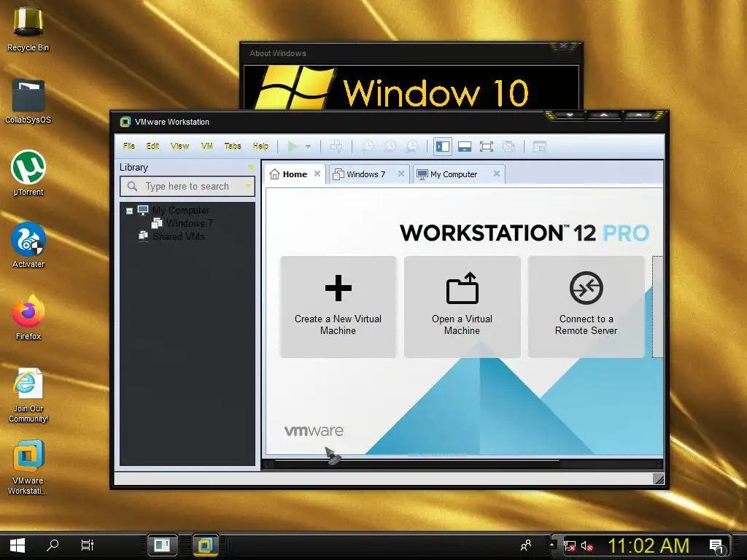Screen dimensions: 747x560
Task: Click Create a New Virtual Machine
Action: click(x=338, y=307)
